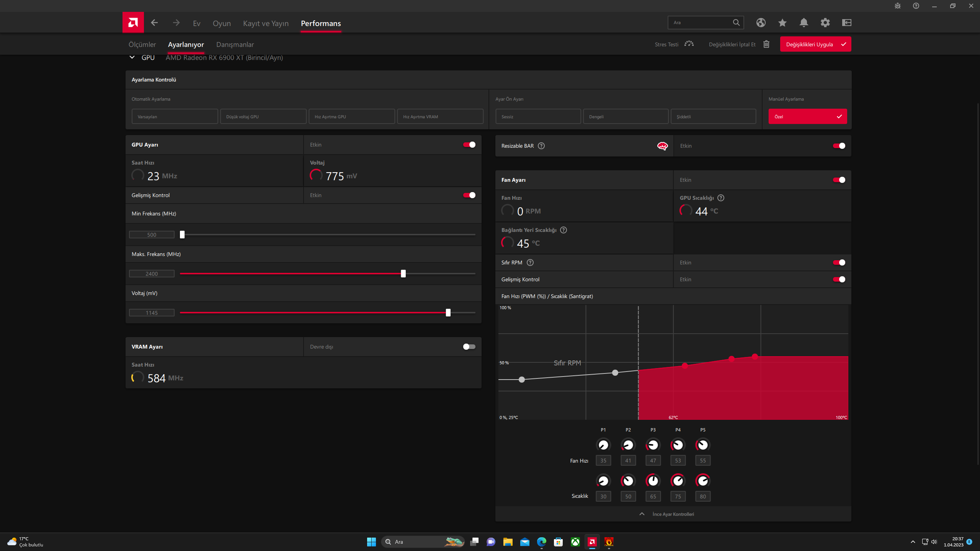The image size is (980, 551).
Task: Toggle the sidebar panel icon
Action: (x=847, y=23)
